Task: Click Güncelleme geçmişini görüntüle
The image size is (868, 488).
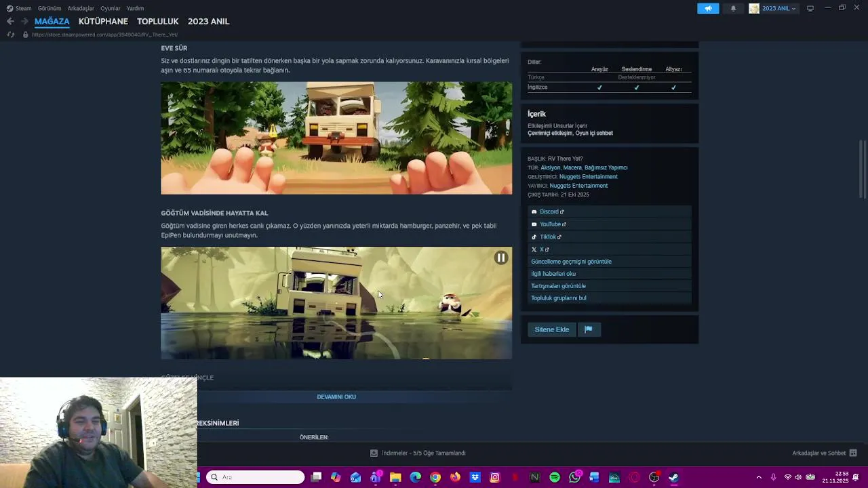Action: pyautogui.click(x=571, y=262)
